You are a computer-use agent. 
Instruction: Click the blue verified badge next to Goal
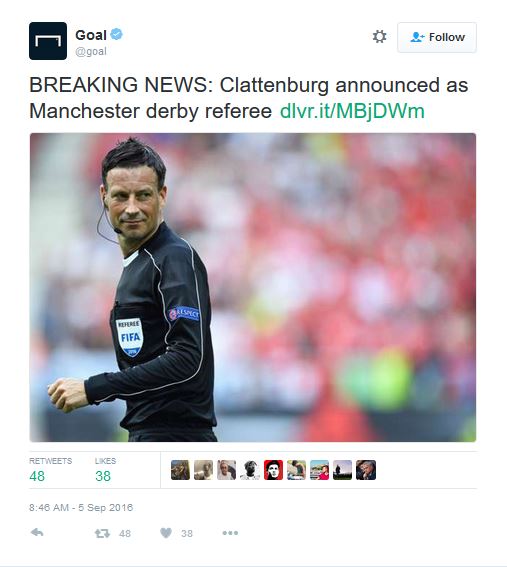pos(116,35)
